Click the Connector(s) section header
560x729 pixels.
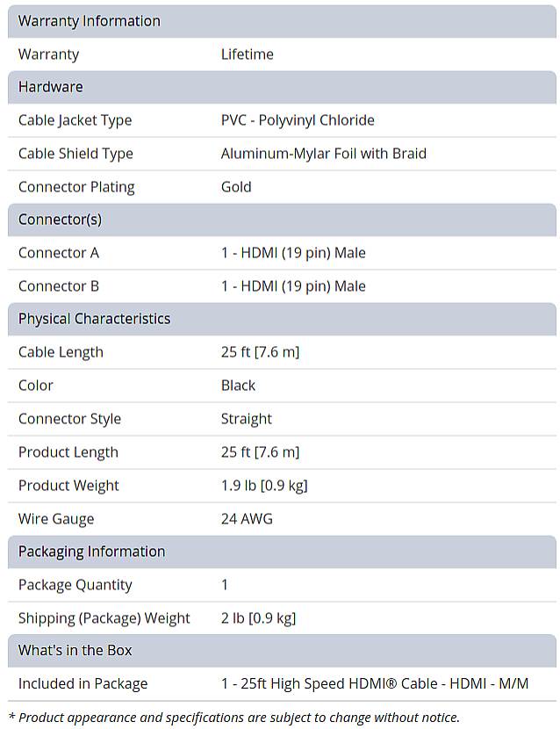click(x=60, y=220)
